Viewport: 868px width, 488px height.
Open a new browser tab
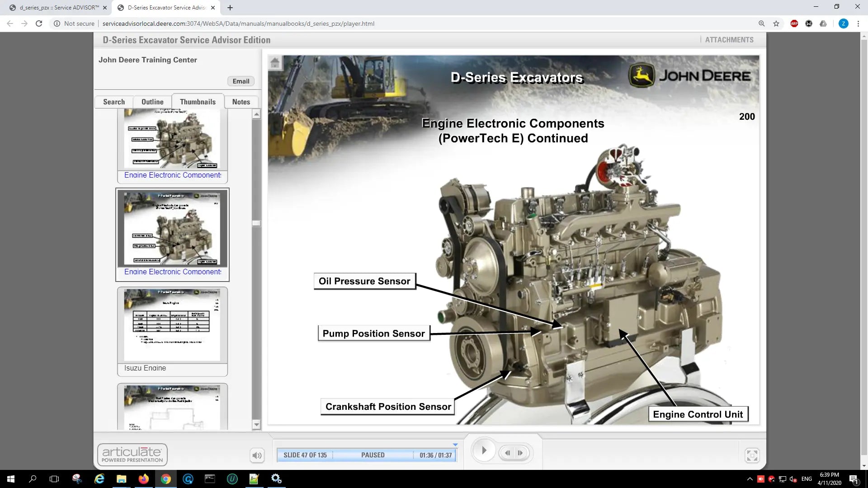pos(230,8)
